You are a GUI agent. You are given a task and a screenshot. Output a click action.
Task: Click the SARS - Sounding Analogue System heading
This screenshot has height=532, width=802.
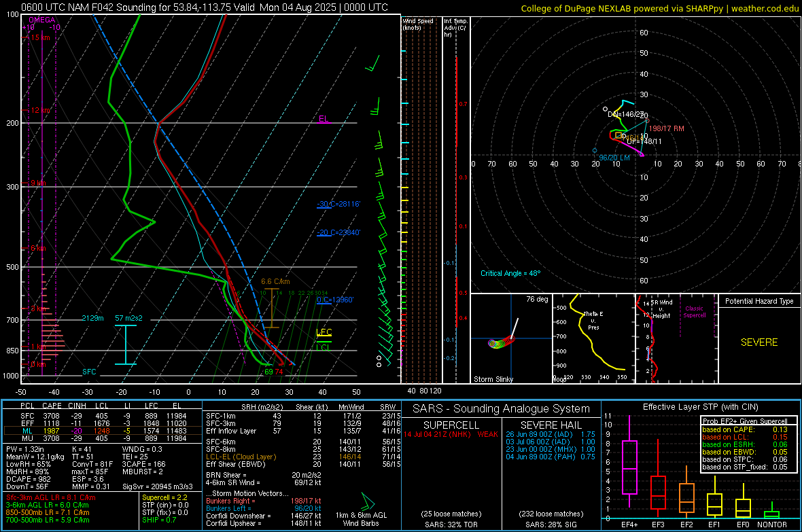(x=501, y=408)
